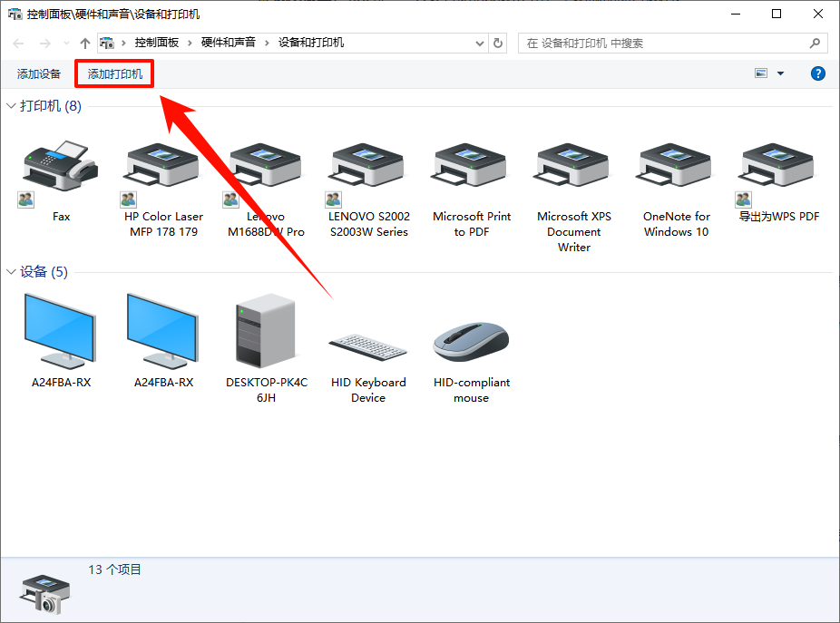Select Microsoft XPS Document Writer icon

tap(573, 166)
